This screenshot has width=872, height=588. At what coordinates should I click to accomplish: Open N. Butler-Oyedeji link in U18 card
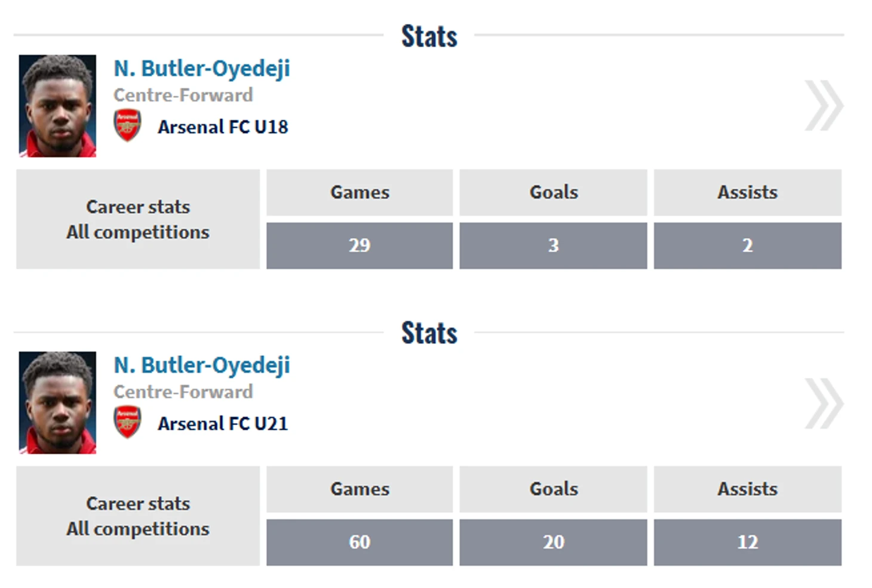[x=202, y=69]
